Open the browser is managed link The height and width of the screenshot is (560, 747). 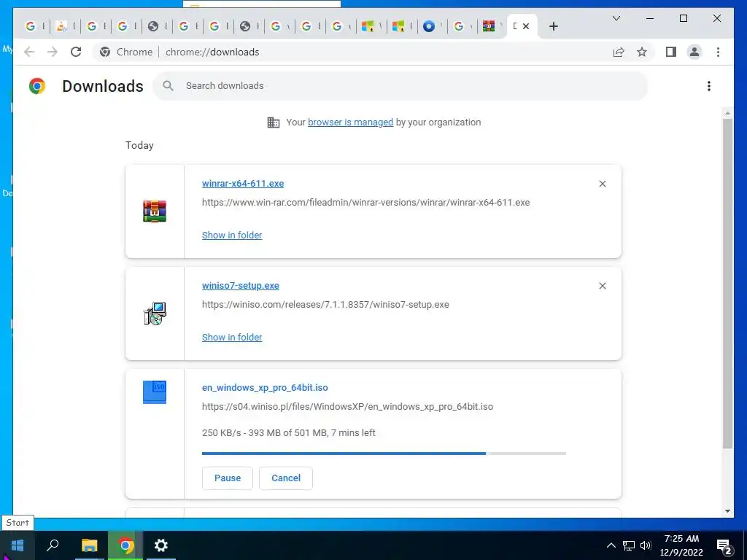click(350, 122)
